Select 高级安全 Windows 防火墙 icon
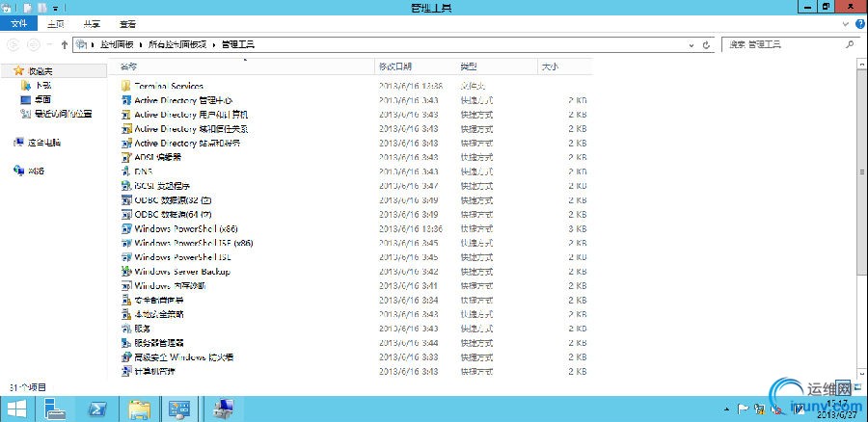This screenshot has width=868, height=422. pos(125,356)
